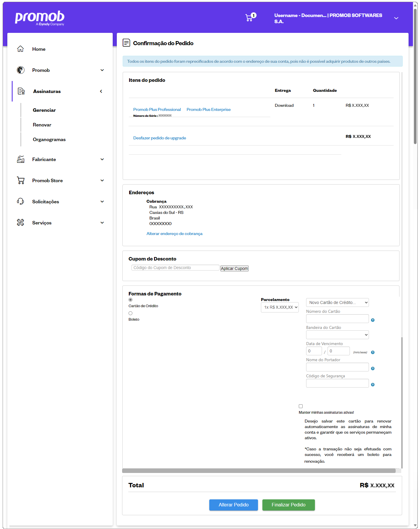
Task: Go to Home in sidebar
Action: 39,49
